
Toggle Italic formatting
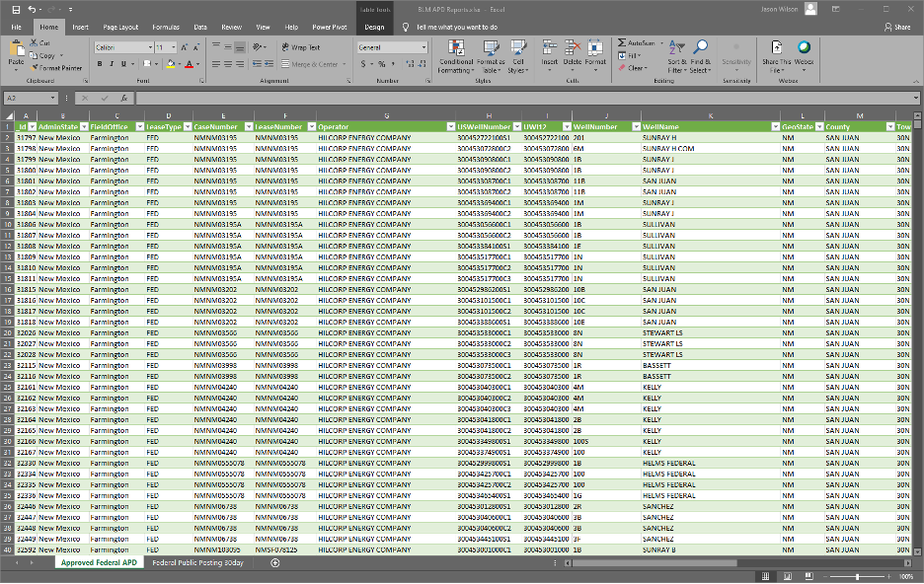click(112, 63)
